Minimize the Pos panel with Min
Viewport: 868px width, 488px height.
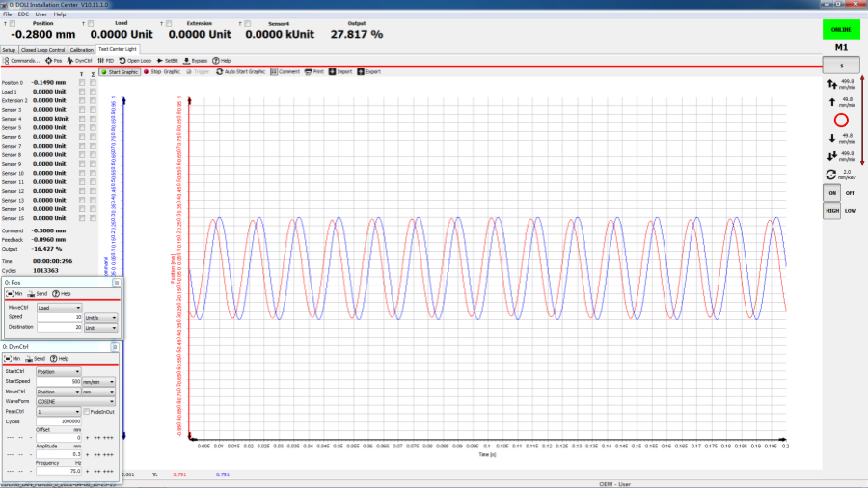tap(14, 294)
